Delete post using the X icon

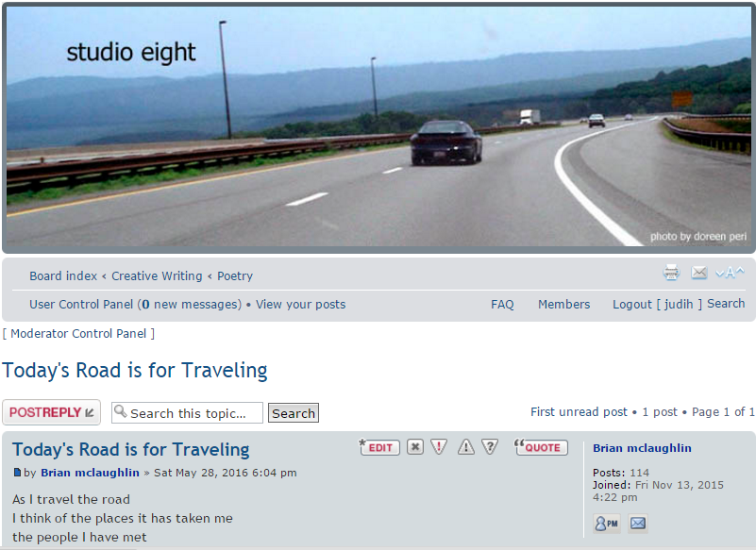[414, 447]
